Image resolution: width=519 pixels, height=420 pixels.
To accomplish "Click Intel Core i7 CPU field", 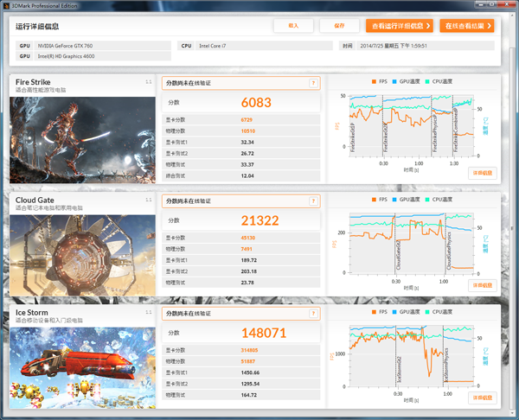I will [x=264, y=46].
